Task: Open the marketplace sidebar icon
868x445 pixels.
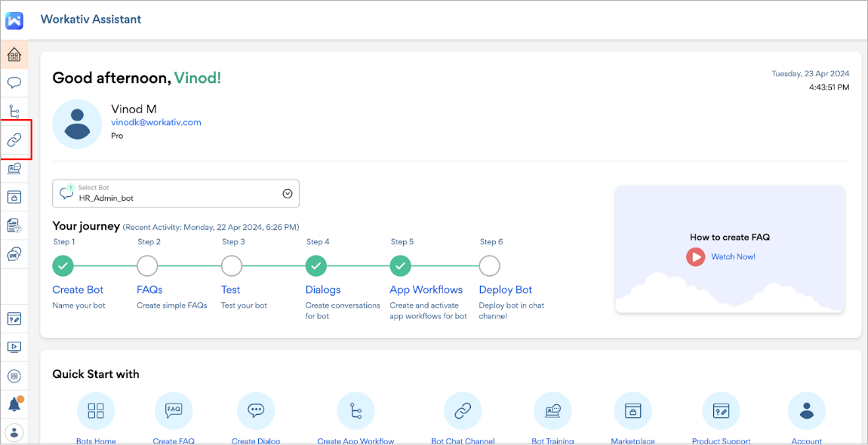Action: click(14, 197)
